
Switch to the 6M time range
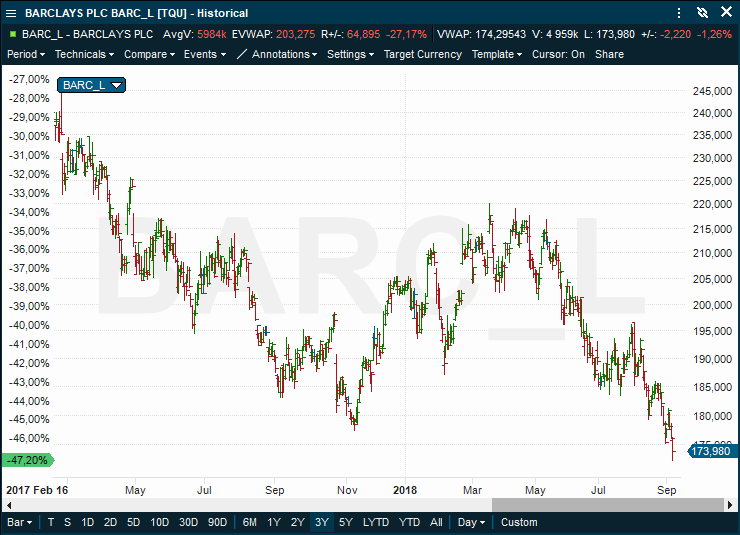250,522
